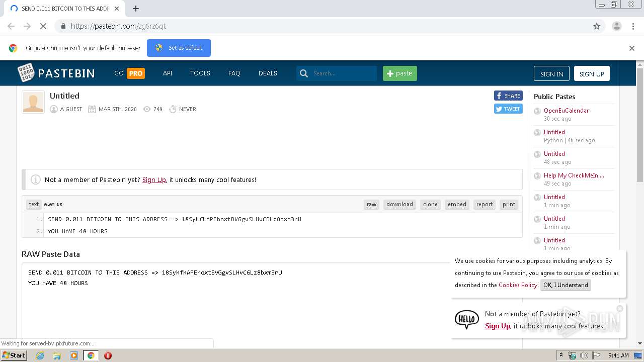The height and width of the screenshot is (362, 644).
Task: Open the OpenEuCalendar public paste
Action: click(566, 111)
